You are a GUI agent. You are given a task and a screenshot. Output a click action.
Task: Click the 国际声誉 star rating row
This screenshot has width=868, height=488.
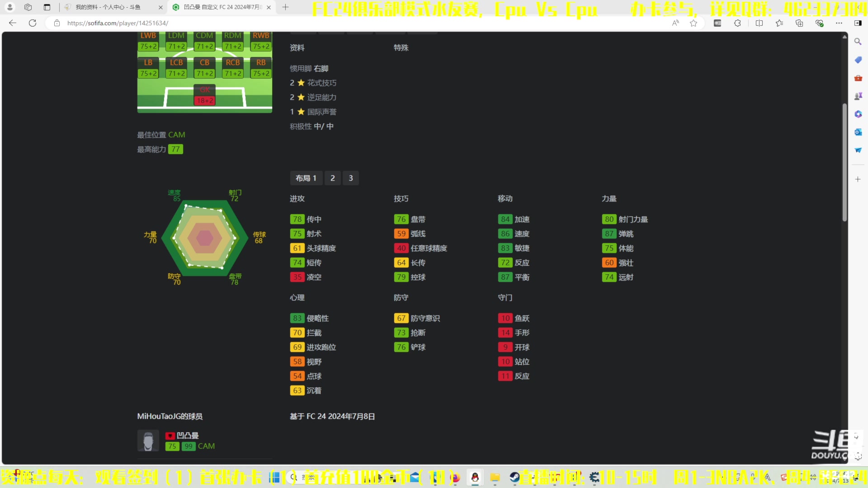click(x=313, y=112)
